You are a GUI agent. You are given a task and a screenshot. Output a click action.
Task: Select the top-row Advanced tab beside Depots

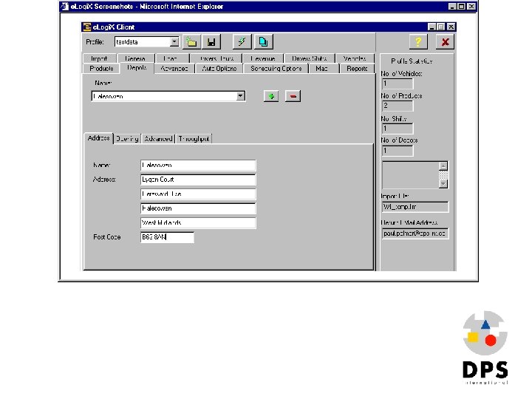pyautogui.click(x=174, y=69)
